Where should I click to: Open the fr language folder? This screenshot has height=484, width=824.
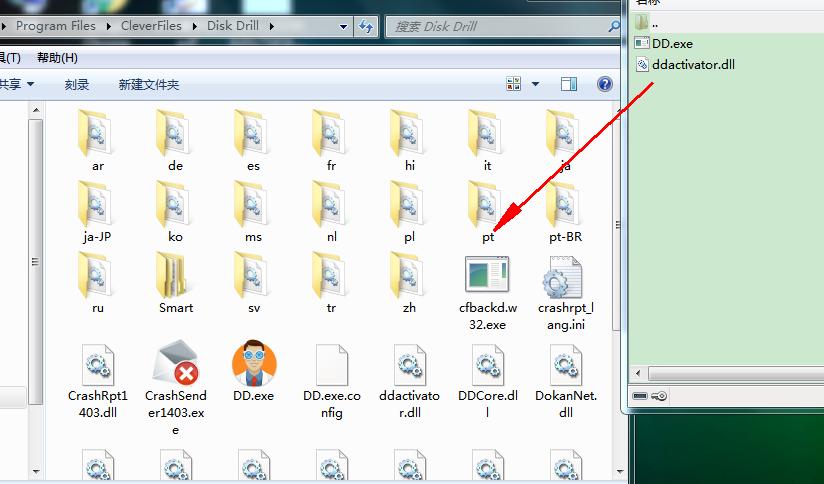331,141
